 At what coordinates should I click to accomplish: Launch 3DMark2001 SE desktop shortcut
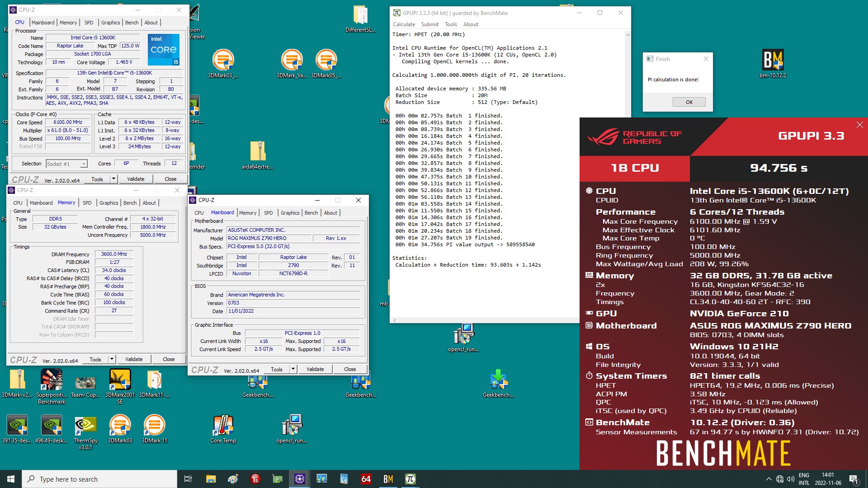point(120,386)
